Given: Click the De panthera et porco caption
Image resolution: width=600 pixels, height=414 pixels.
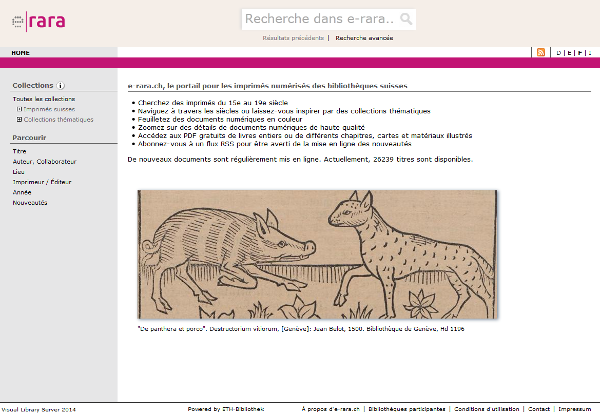Looking at the screenshot, I should pos(301,329).
